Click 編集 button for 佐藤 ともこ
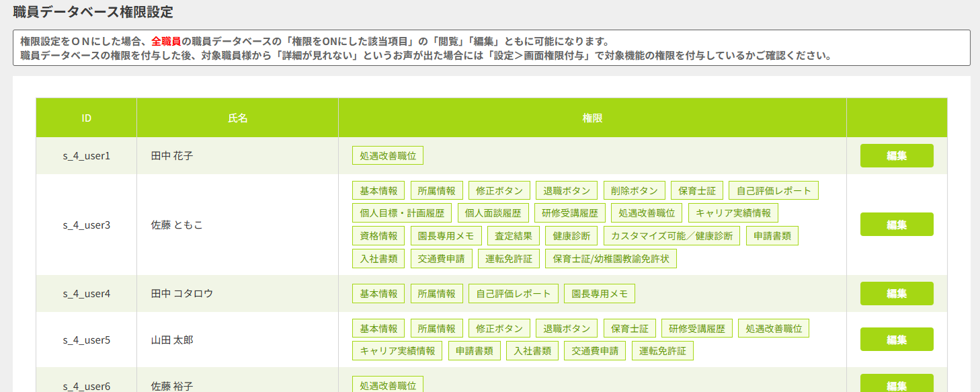Image resolution: width=980 pixels, height=392 pixels. 897,225
